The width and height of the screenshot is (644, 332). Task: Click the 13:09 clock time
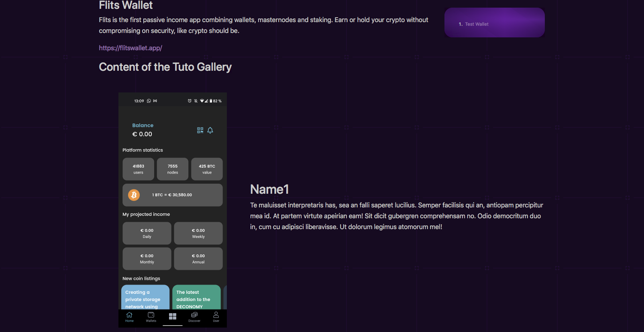139,101
